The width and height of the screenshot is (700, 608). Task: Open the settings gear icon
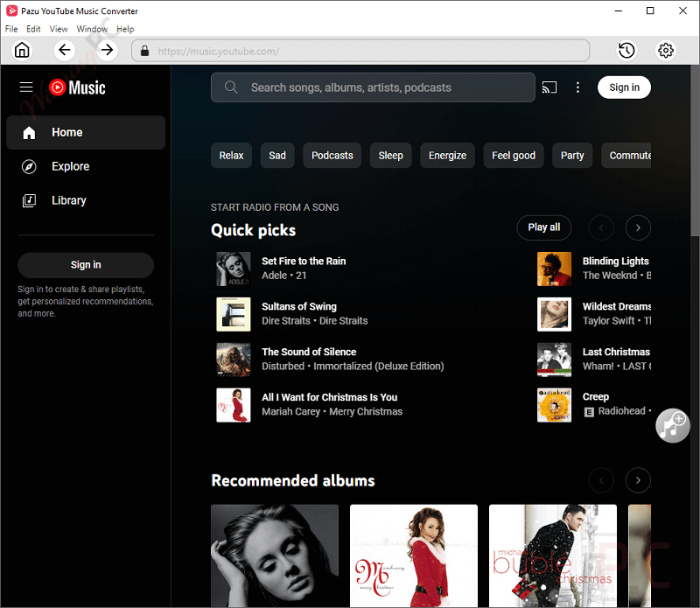666,51
